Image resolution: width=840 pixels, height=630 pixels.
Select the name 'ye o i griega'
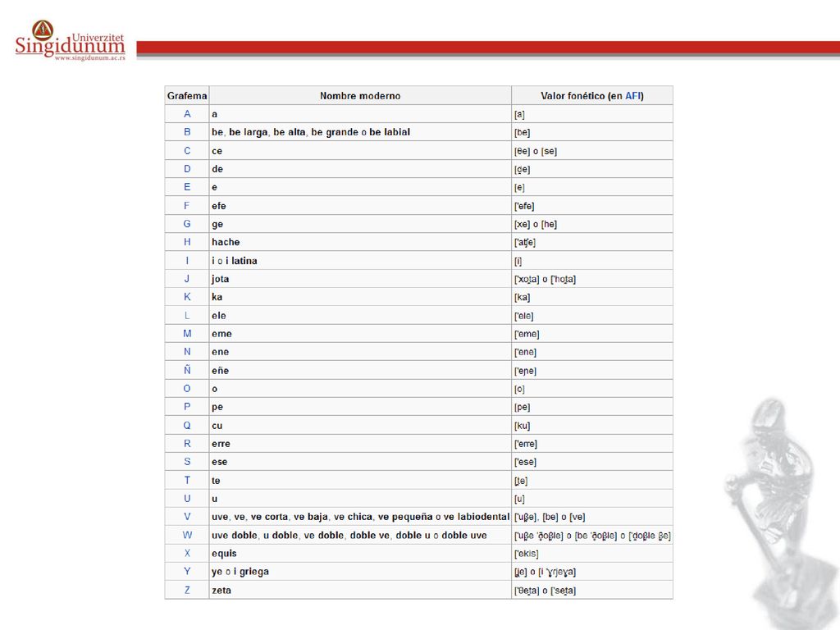coord(240,572)
